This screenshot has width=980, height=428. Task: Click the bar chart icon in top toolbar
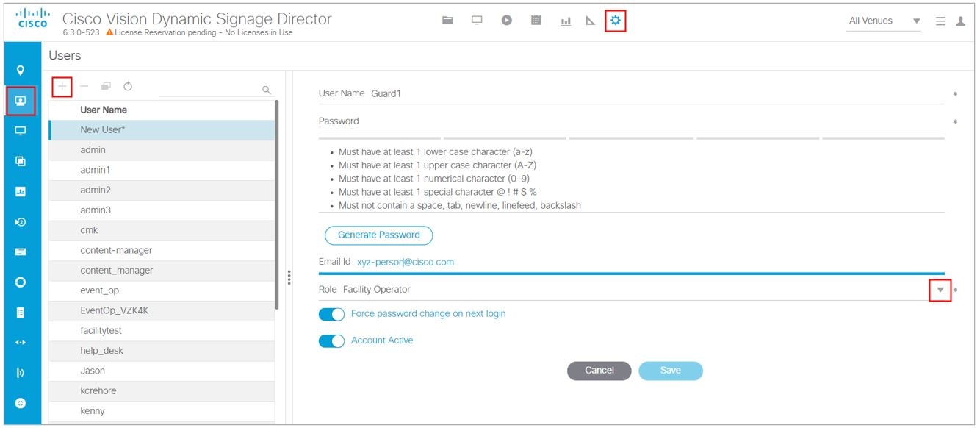566,21
